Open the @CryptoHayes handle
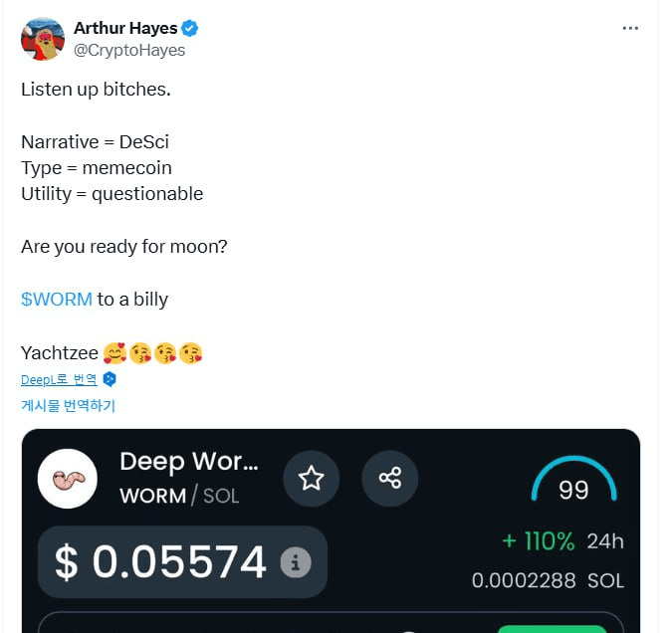 coord(129,50)
